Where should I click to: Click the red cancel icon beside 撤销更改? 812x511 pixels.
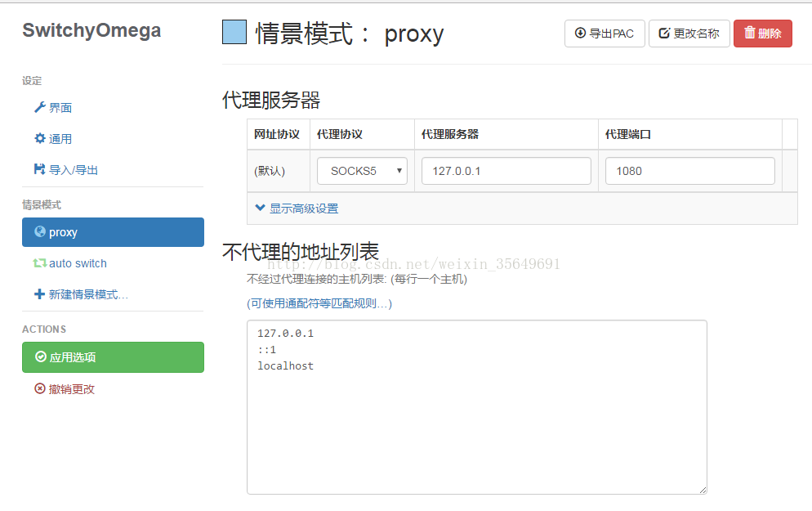40,388
